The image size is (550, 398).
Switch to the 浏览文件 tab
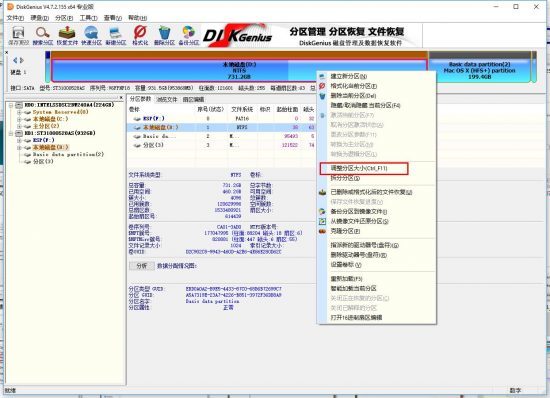167,100
